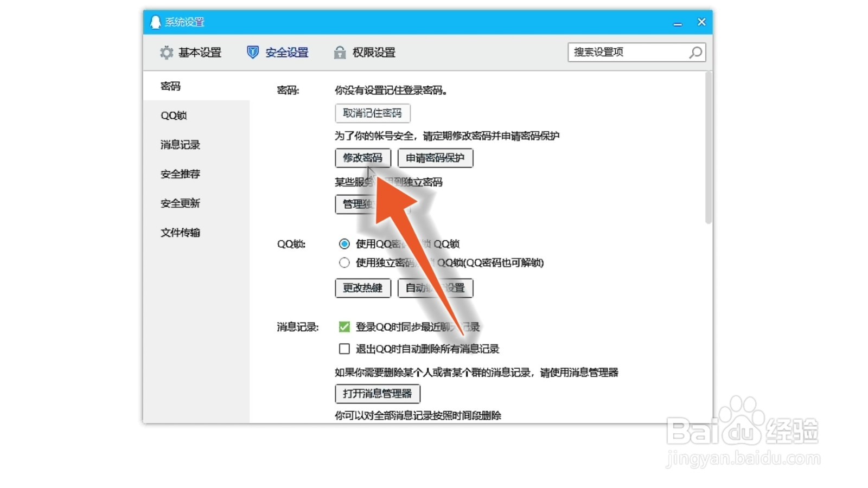Click the vertical scrollbar of the settings panel
This screenshot has width=868, height=488.
[x=708, y=147]
